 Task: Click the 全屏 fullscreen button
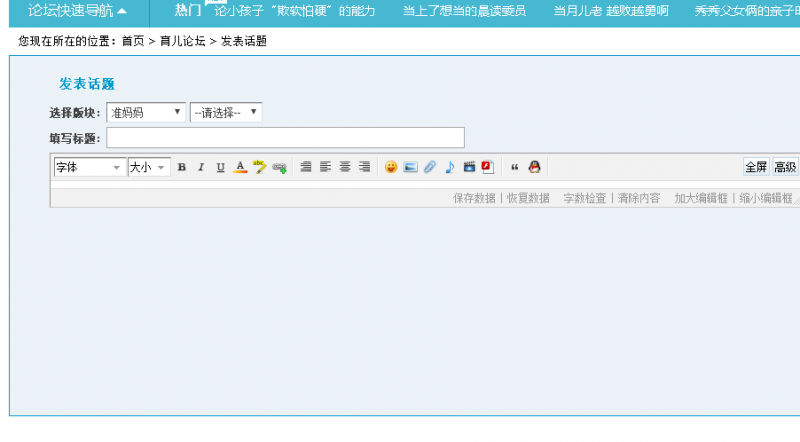(x=755, y=167)
